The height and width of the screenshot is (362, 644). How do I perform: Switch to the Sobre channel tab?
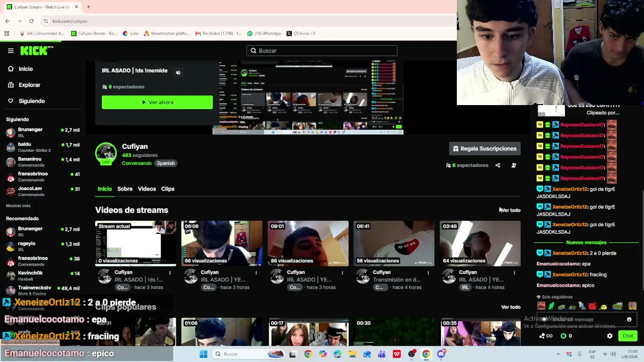click(x=125, y=189)
